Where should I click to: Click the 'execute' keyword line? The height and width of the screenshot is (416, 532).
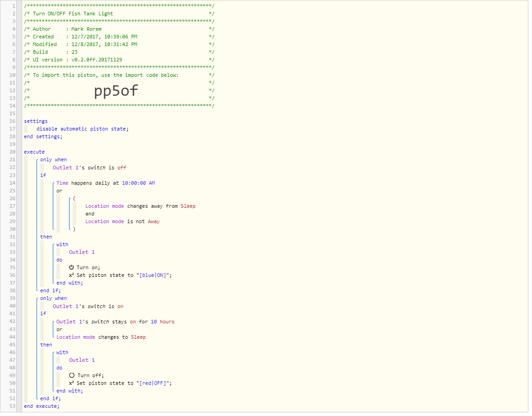[34, 152]
